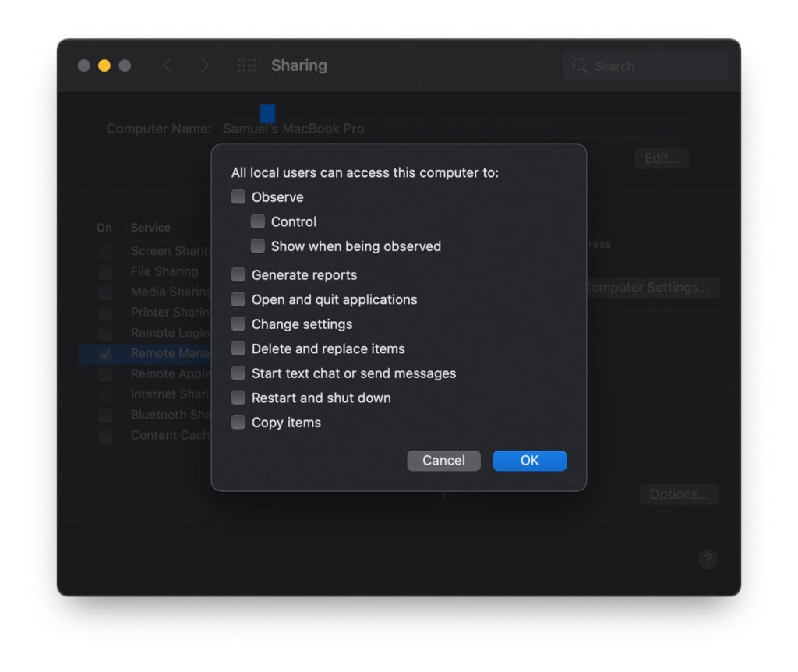Toggle the Media Sharing service checkbox
Image resolution: width=798 pixels, height=672 pixels.
tap(105, 292)
